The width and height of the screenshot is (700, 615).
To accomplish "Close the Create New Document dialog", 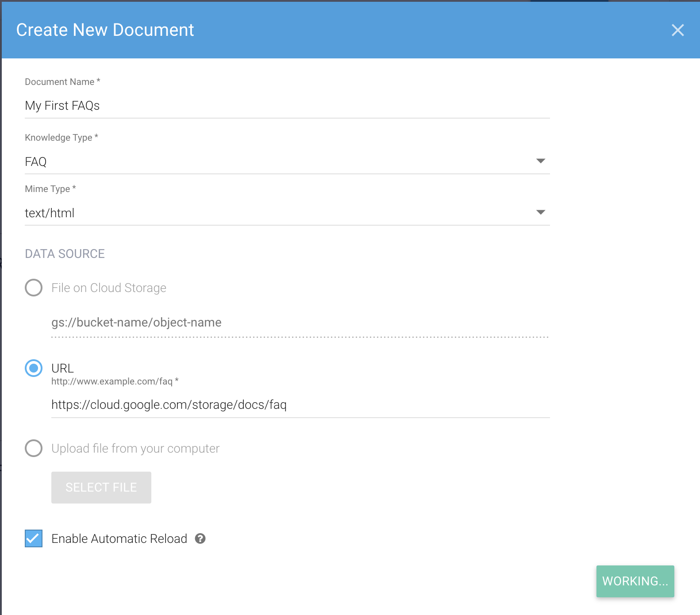I will click(x=677, y=30).
